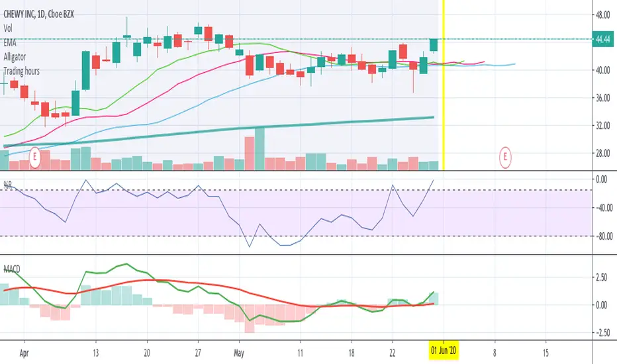Image resolution: width=617 pixels, height=364 pixels.
Task: Click the -40.00 level on %R axis
Action: (604, 208)
